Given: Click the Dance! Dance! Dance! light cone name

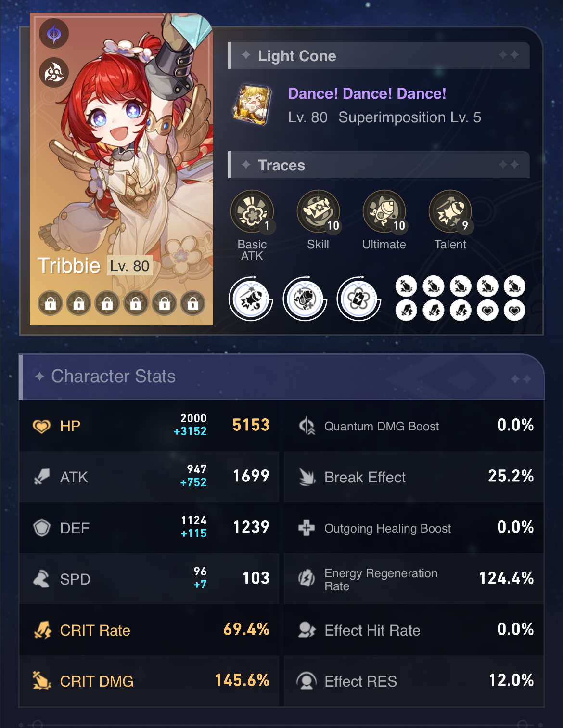Looking at the screenshot, I should coord(367,93).
